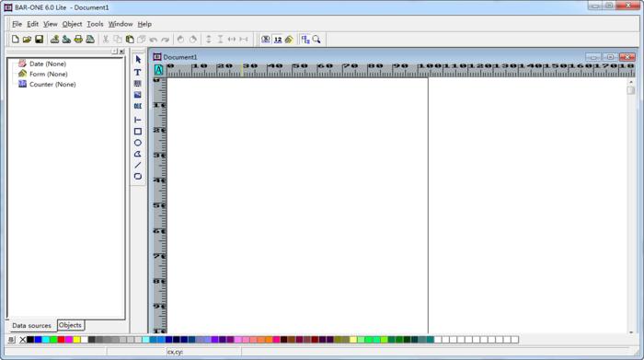Select the Form (None) tree item
644x360 pixels.
48,74
